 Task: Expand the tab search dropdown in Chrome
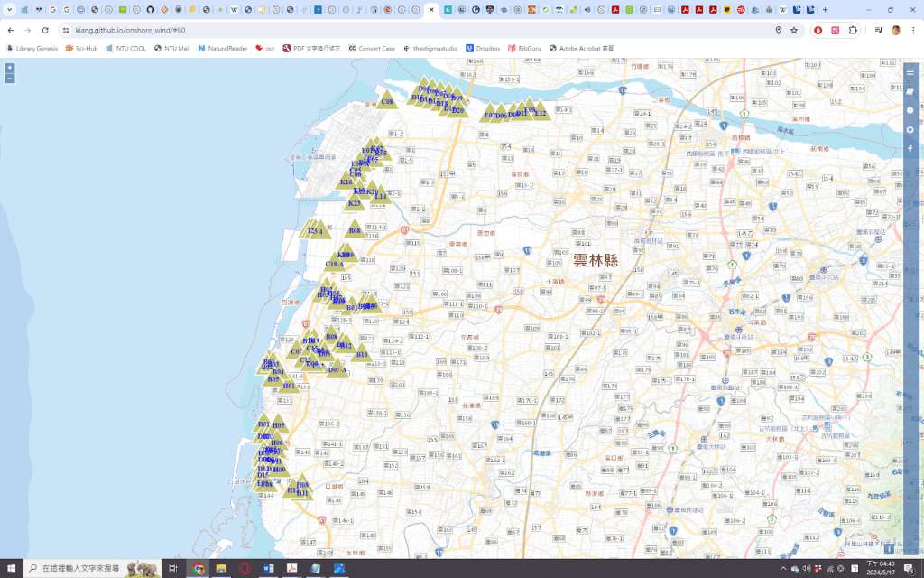point(12,9)
